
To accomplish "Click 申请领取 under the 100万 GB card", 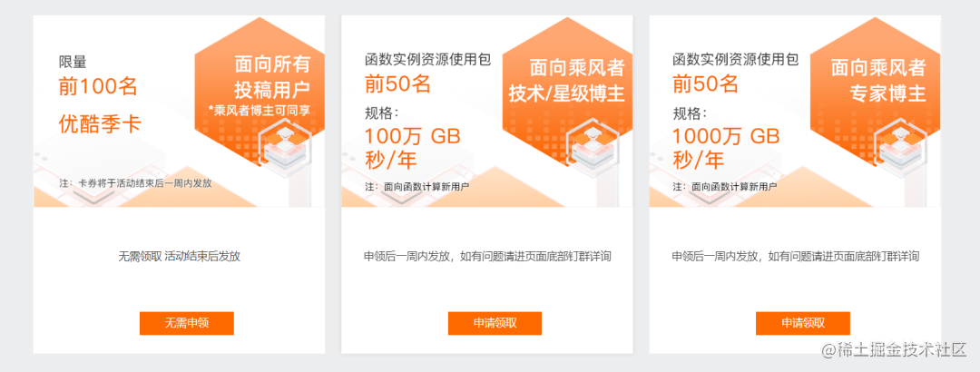I will (495, 323).
